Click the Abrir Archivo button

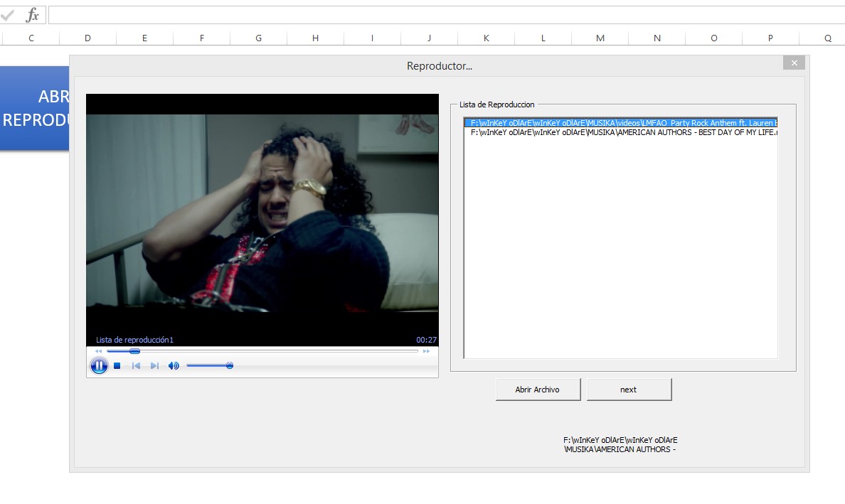(x=538, y=390)
